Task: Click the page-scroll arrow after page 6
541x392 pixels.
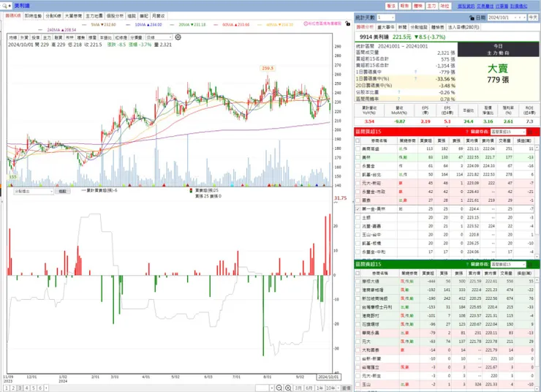Action: (46, 388)
